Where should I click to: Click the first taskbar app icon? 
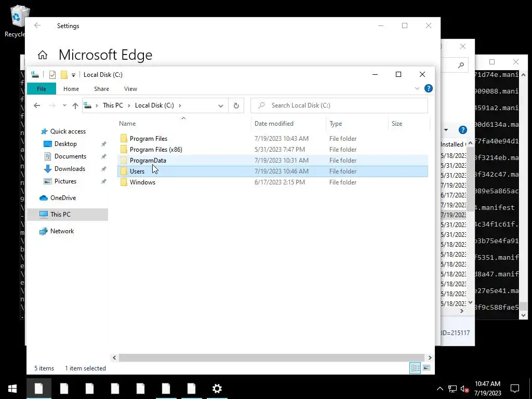[39, 389]
